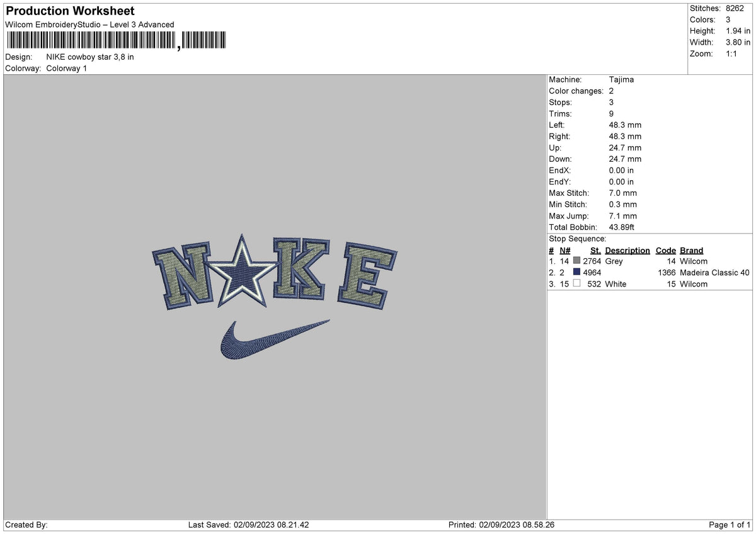Click code 1366 in stop 2
This screenshot has height=534, width=756.
coord(667,273)
